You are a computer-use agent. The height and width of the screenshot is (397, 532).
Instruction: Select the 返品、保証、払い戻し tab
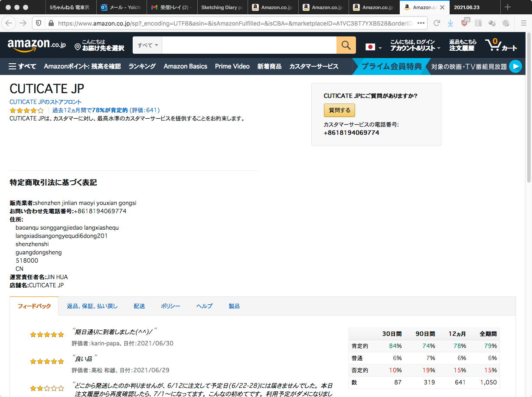pos(92,306)
